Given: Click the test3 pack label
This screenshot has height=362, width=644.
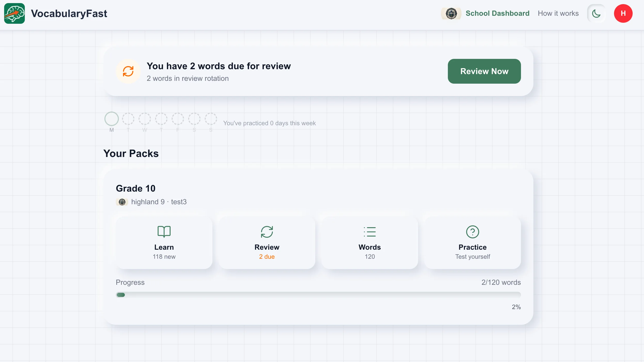Looking at the screenshot, I should [179, 202].
